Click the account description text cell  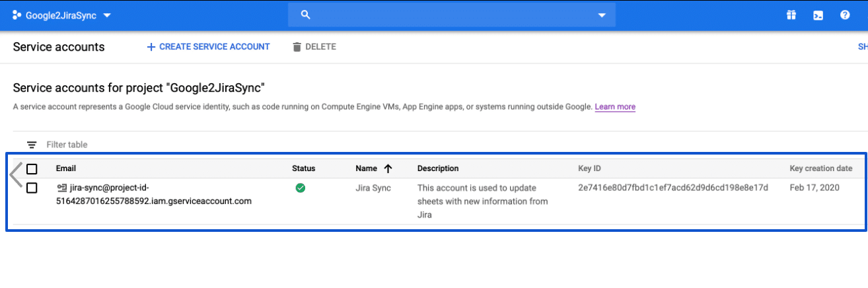(x=482, y=201)
